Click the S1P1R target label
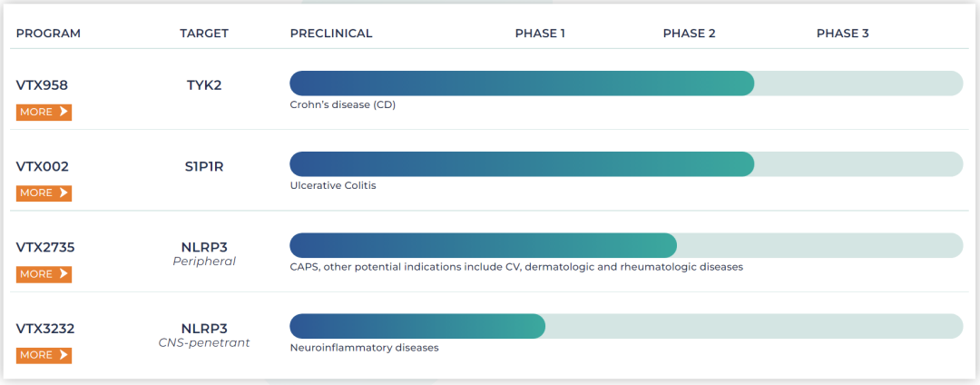 pyautogui.click(x=204, y=166)
